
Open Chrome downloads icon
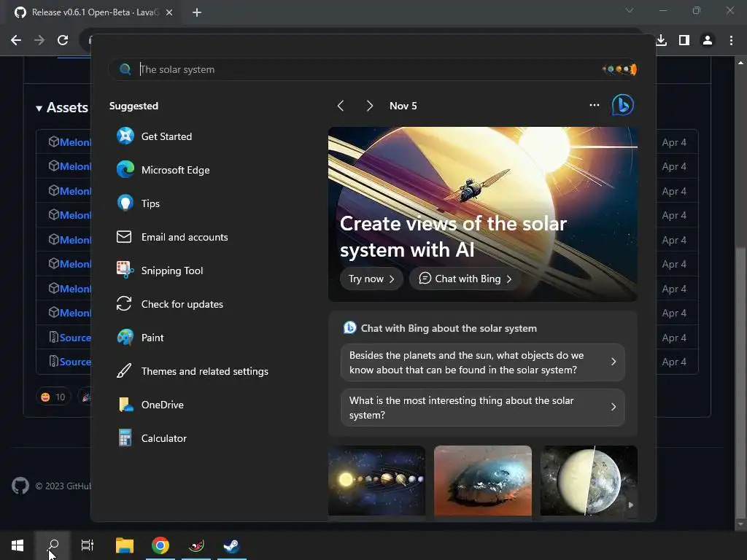661,40
